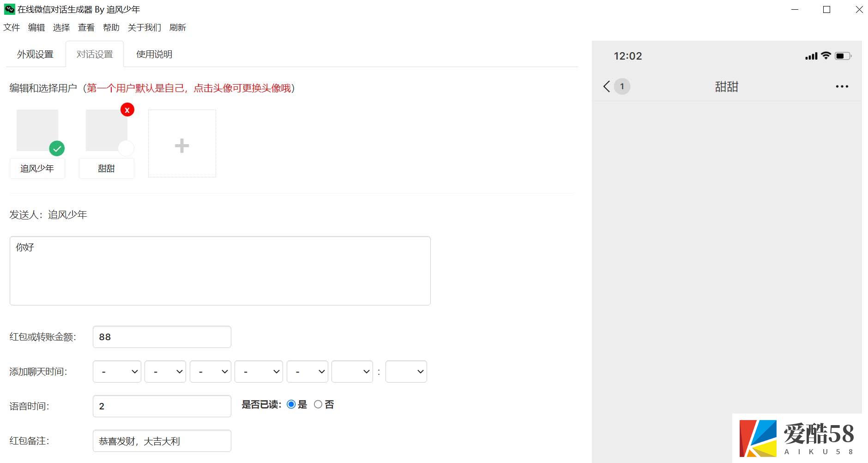868x463 pixels.
Task: Change avatar of user 甜甜
Action: [107, 130]
